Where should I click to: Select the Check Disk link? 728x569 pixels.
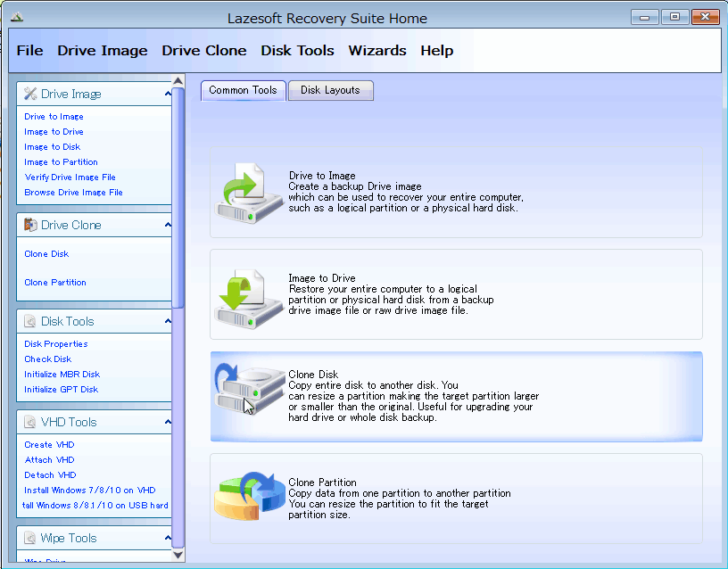(x=48, y=359)
